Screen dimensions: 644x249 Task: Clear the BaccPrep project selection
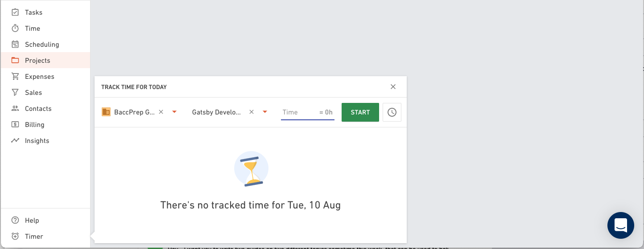coord(161,112)
